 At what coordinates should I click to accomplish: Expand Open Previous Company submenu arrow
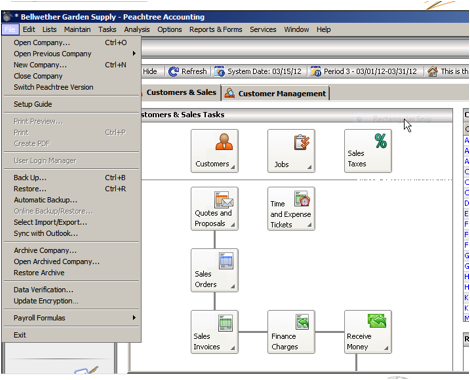[134, 53]
